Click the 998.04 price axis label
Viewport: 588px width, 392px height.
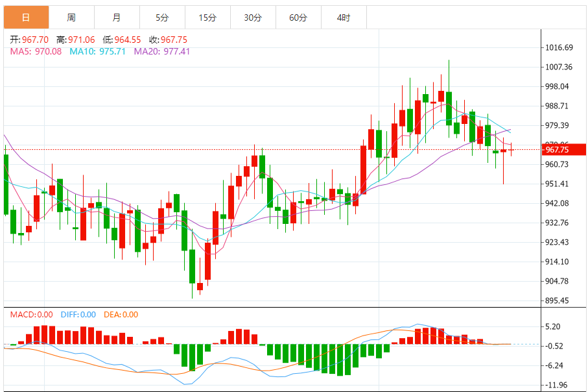(557, 86)
